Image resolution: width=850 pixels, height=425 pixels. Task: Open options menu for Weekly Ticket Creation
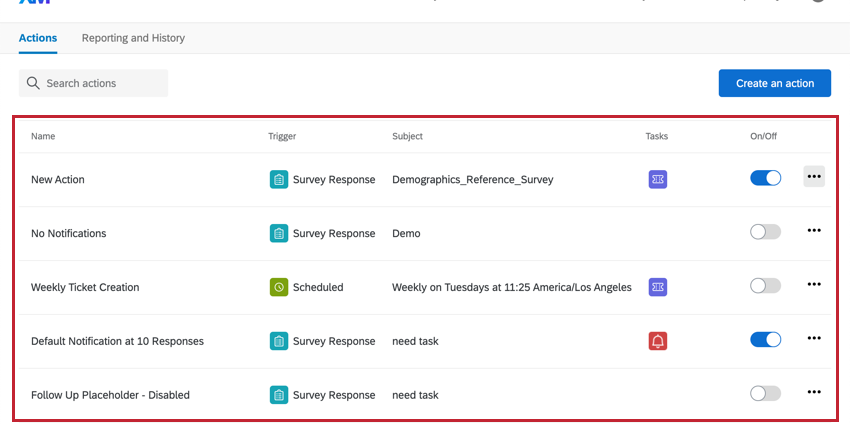coord(814,284)
